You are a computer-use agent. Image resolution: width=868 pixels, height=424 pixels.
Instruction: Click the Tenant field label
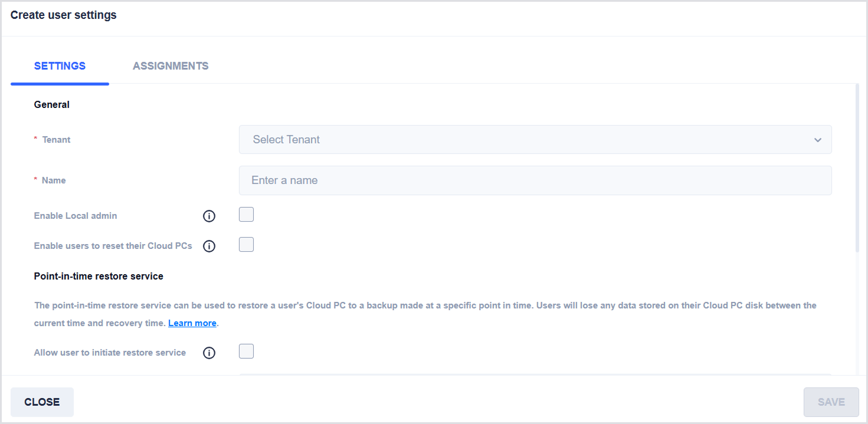pyautogui.click(x=56, y=140)
